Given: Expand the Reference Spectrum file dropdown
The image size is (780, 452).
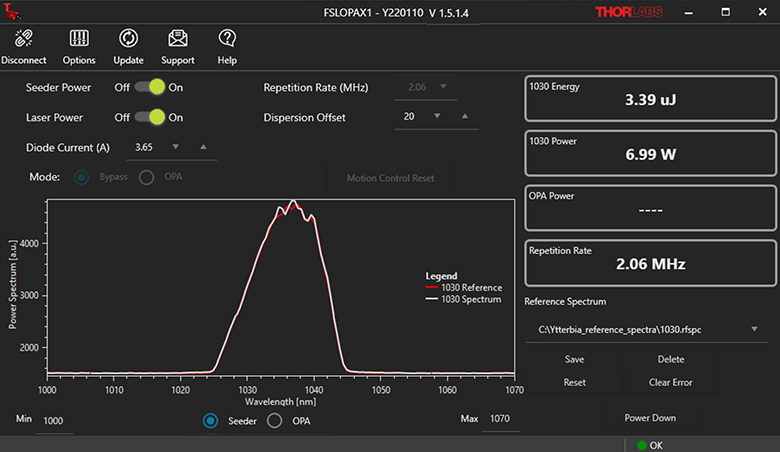Looking at the screenshot, I should click(x=754, y=329).
